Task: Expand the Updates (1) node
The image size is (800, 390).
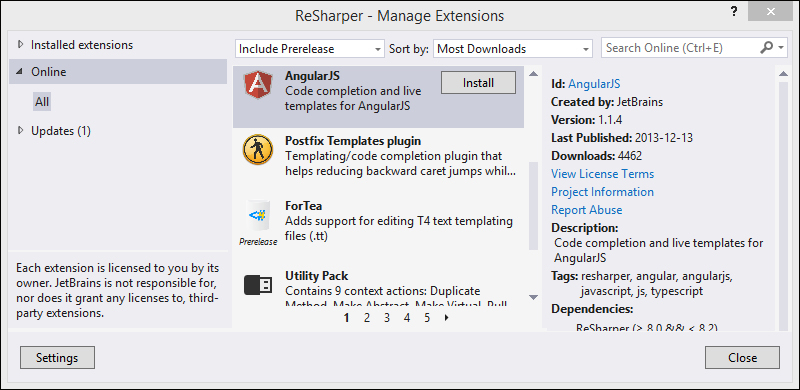Action: (20, 131)
